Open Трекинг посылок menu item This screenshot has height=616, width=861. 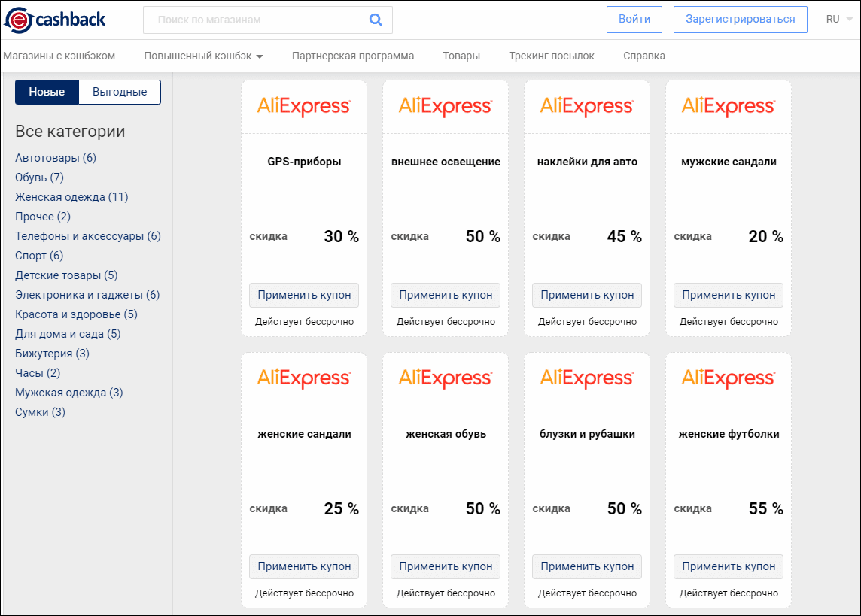coord(552,56)
